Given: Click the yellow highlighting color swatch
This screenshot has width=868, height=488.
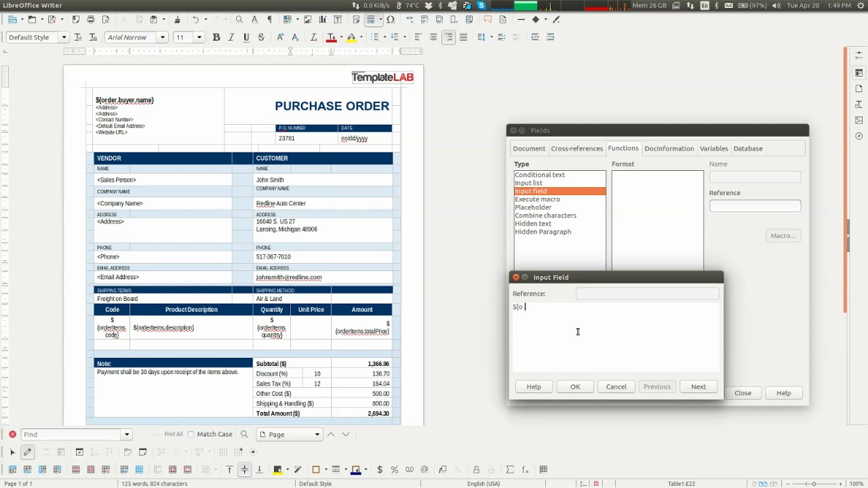Looking at the screenshot, I should tap(351, 37).
